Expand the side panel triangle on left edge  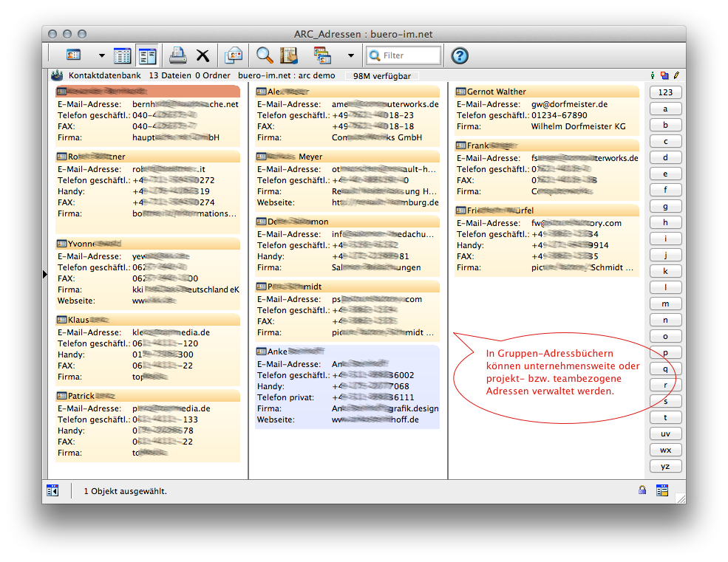pyautogui.click(x=45, y=274)
